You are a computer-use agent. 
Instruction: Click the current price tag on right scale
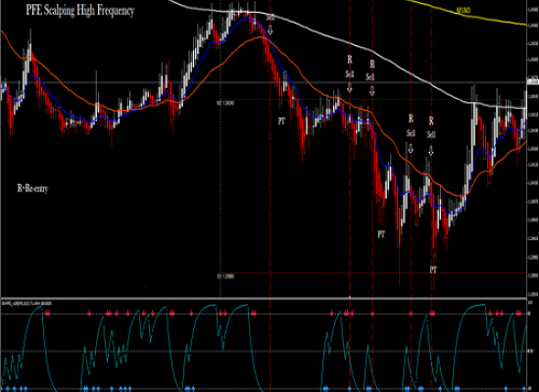tap(533, 82)
